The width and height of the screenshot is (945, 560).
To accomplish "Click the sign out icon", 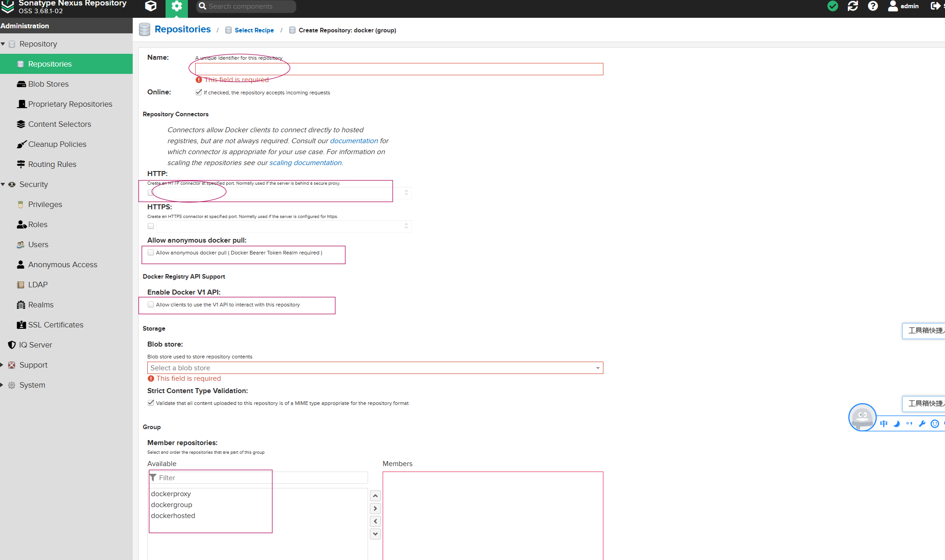I will 935,6.
